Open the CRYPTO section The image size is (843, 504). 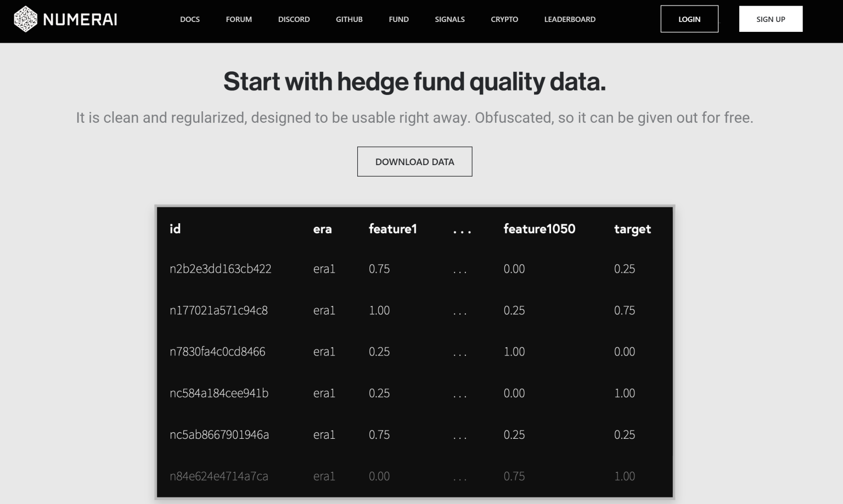504,19
